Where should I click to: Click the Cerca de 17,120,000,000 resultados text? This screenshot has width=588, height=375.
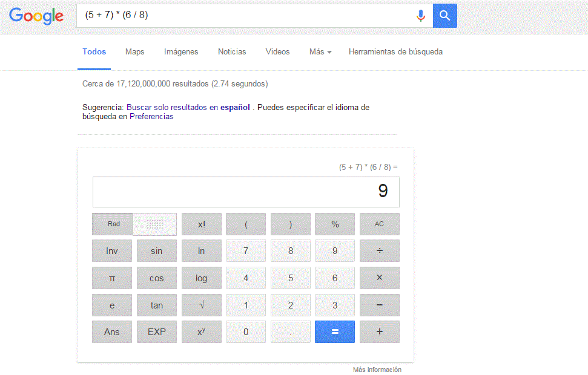point(175,83)
